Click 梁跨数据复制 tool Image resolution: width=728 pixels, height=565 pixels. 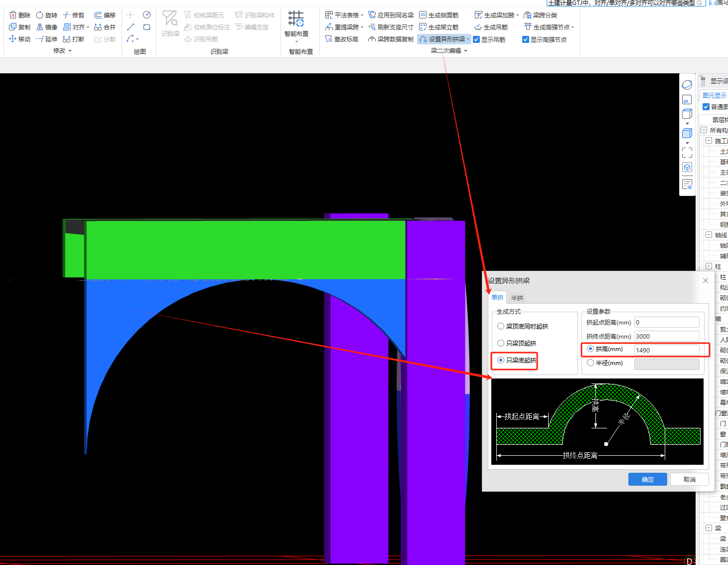coord(391,39)
